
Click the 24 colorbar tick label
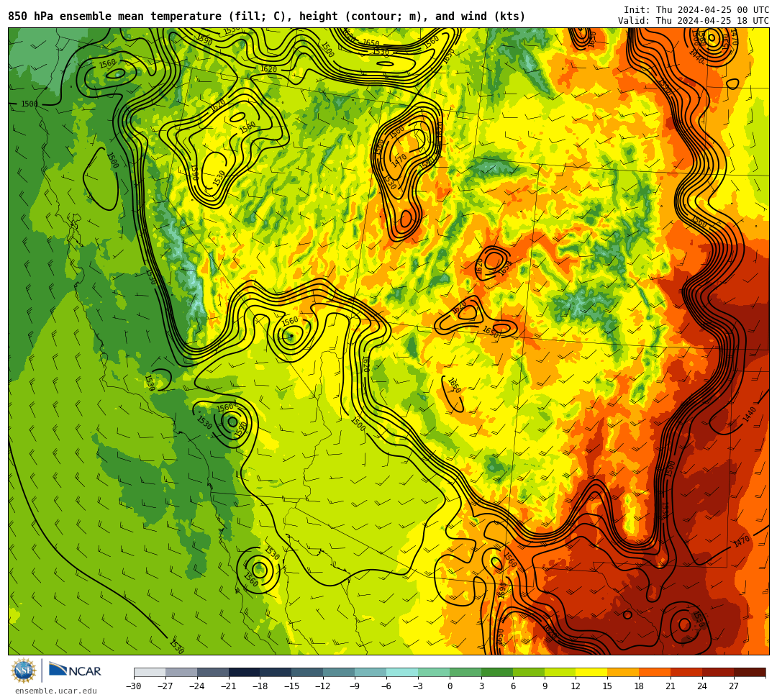tap(703, 686)
